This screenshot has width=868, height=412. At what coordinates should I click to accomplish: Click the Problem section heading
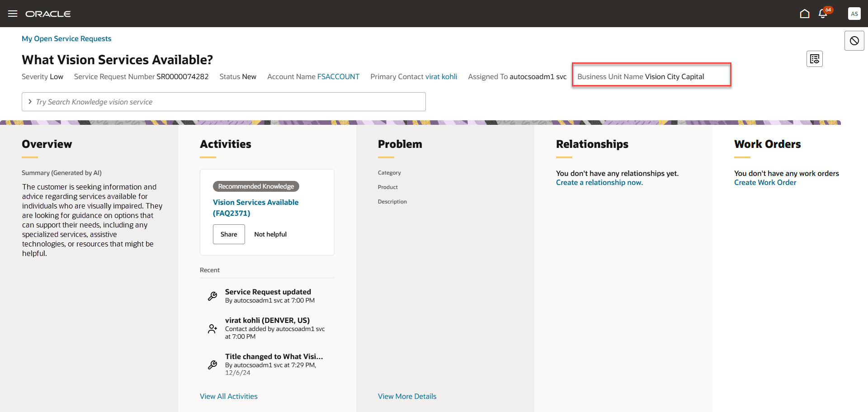[400, 144]
